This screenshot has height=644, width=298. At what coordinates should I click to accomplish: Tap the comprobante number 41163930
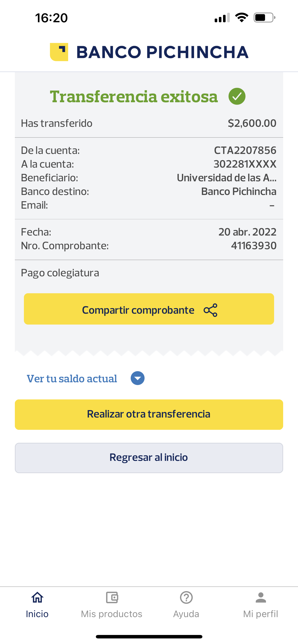[x=254, y=246]
